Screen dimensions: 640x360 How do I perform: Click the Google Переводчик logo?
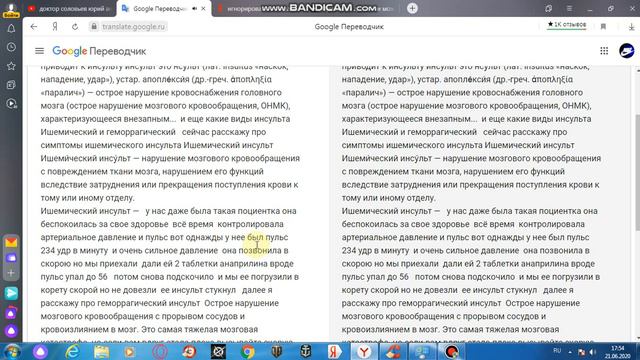(x=99, y=51)
